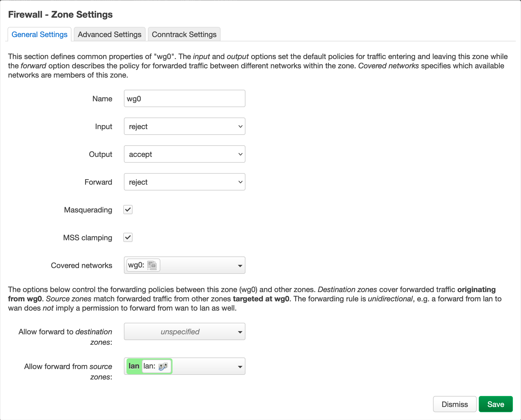Disable the MSS clamping checkbox

[128, 237]
